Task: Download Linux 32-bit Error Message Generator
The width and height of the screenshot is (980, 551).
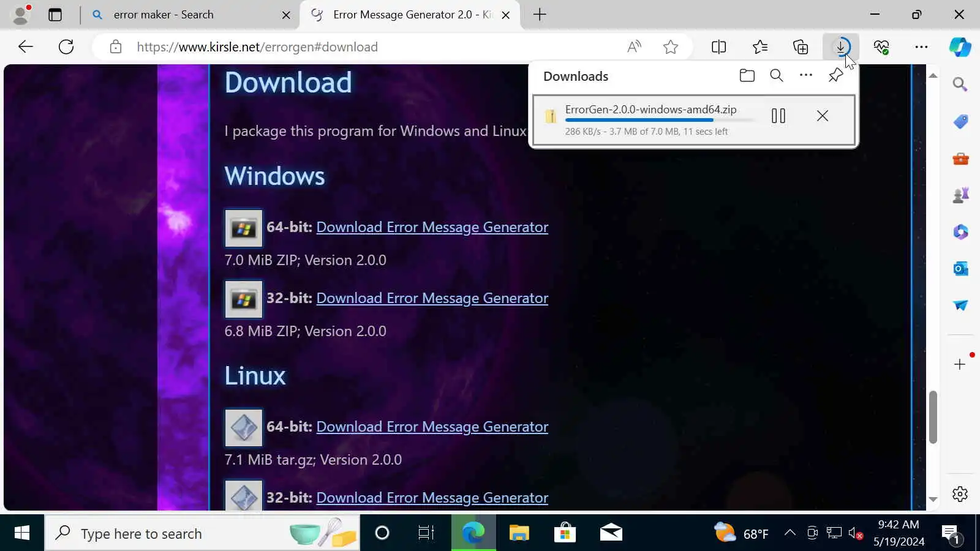Action: (x=432, y=498)
